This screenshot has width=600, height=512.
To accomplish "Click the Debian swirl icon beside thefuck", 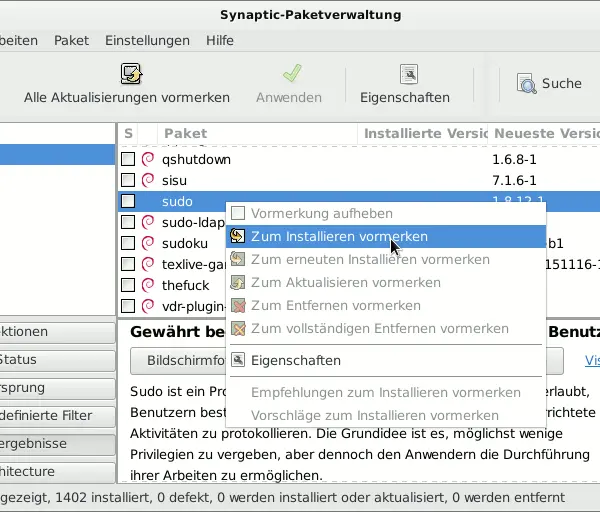I will pyautogui.click(x=148, y=285).
